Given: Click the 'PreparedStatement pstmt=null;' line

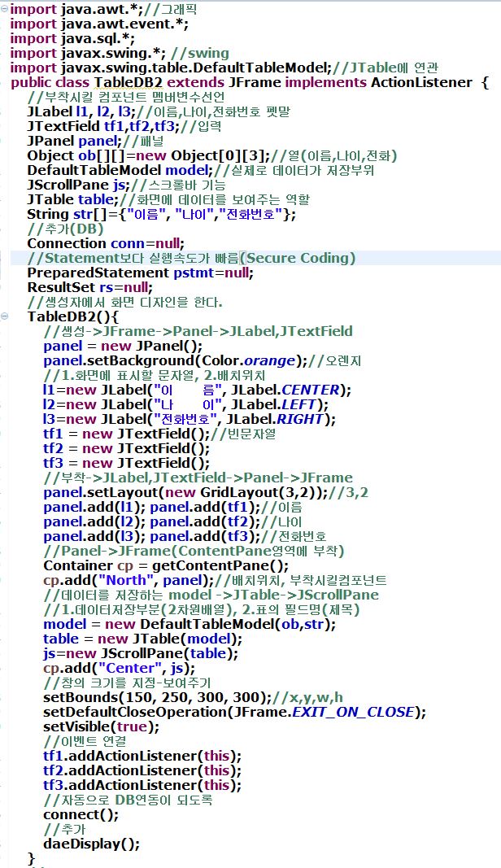Looking at the screenshot, I should (141, 273).
